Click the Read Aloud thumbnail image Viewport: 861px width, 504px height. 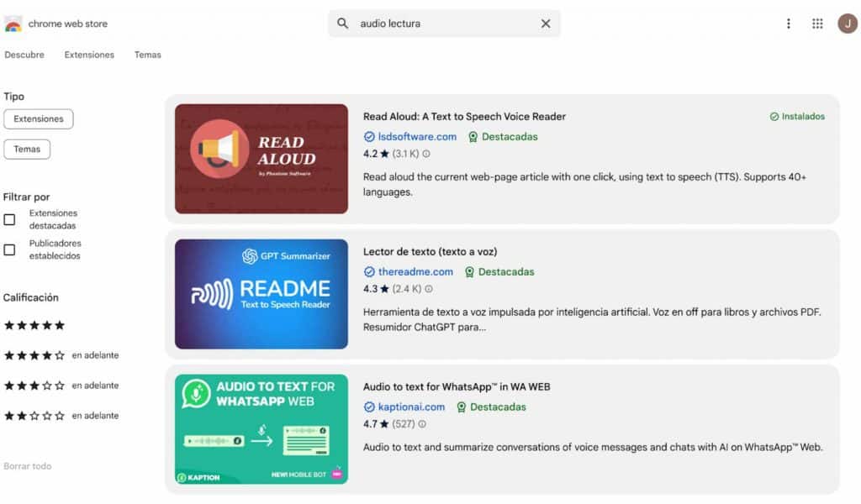pyautogui.click(x=261, y=159)
